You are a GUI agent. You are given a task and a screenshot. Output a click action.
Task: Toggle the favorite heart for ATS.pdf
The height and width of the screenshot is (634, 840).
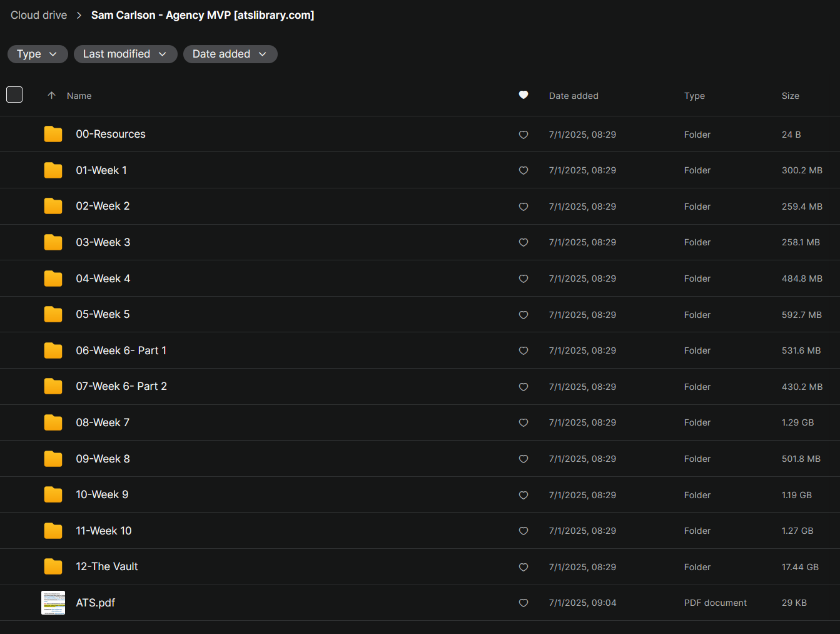tap(524, 603)
